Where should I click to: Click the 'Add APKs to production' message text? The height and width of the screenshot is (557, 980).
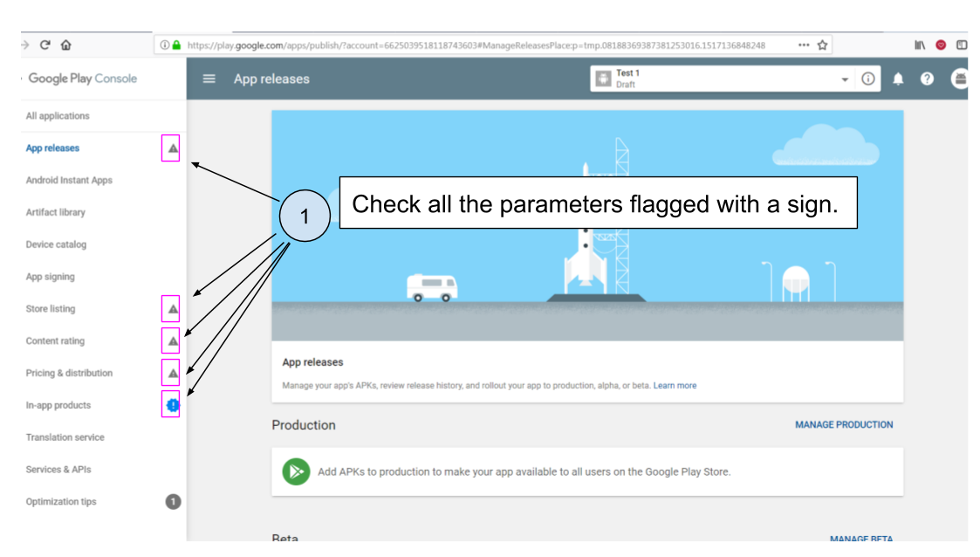(524, 472)
